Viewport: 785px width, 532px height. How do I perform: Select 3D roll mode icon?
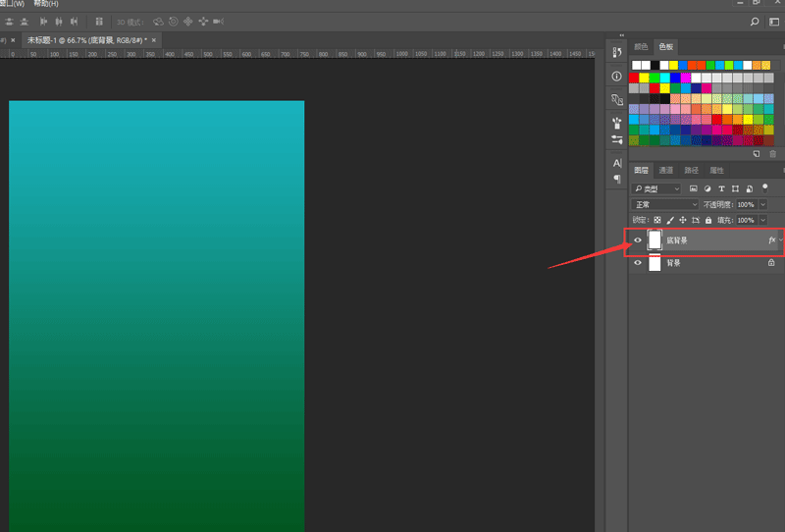(x=174, y=22)
